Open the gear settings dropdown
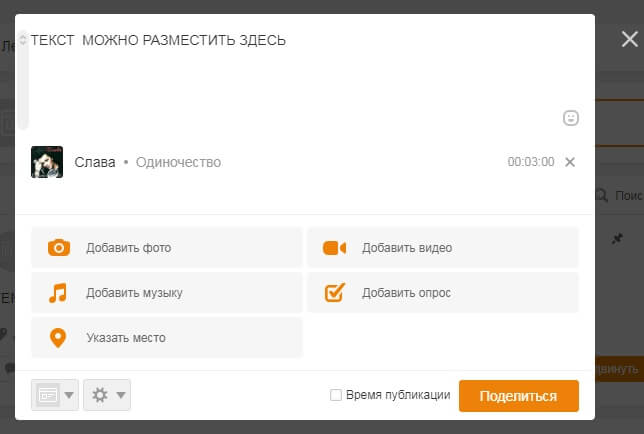644x434 pixels. click(x=107, y=395)
